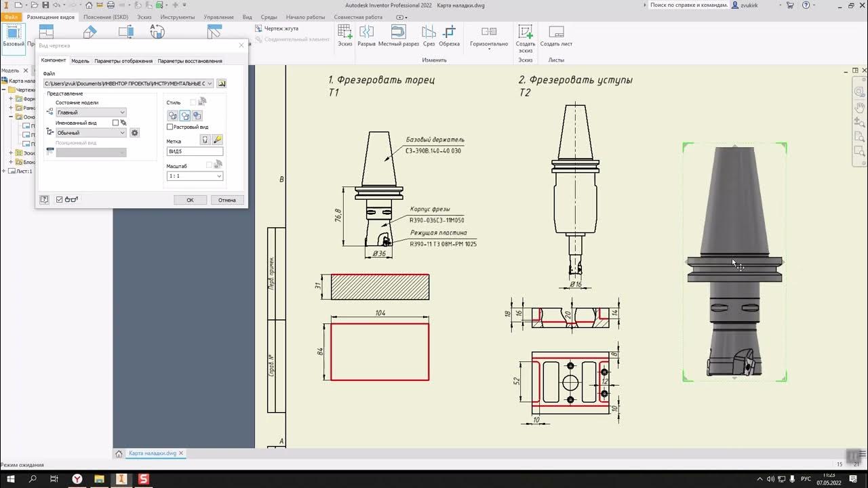The height and width of the screenshot is (488, 868).
Task: Expand the Эскизы tree node
Action: tap(11, 153)
